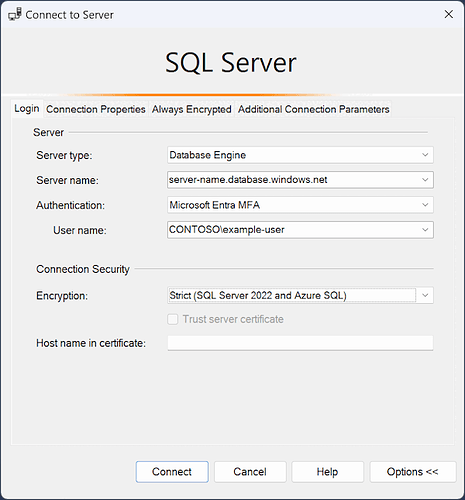Viewport: 465px width, 500px height.
Task: Click the Server type label
Action: 64,155
